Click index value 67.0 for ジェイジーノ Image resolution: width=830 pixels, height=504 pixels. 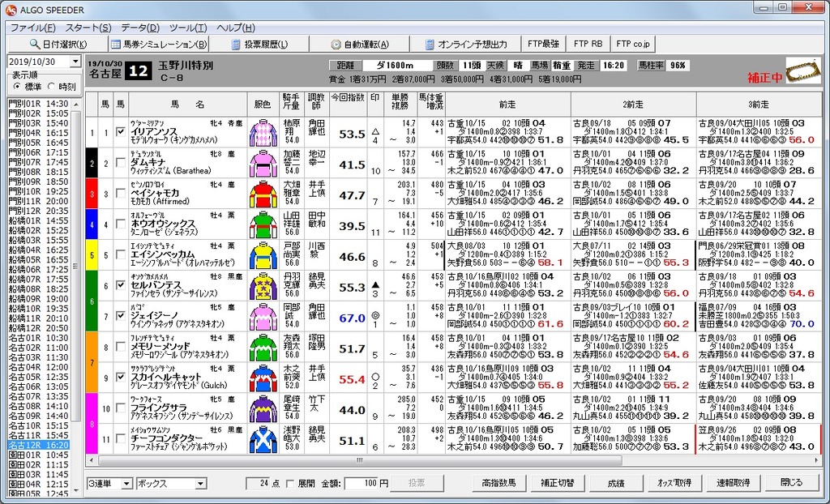coord(353,318)
